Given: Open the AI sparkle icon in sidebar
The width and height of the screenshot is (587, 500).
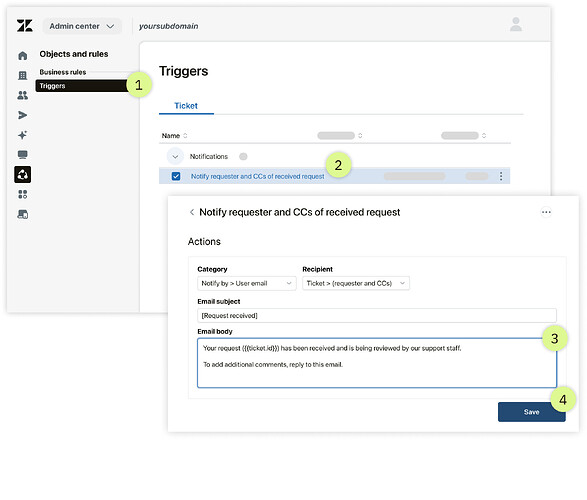Looking at the screenshot, I should click(22, 135).
